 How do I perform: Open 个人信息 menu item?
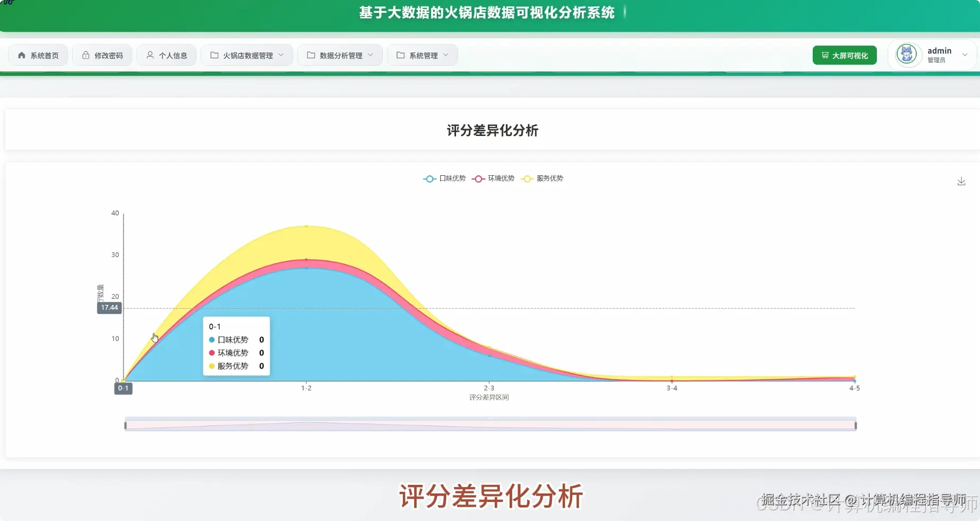coord(167,55)
